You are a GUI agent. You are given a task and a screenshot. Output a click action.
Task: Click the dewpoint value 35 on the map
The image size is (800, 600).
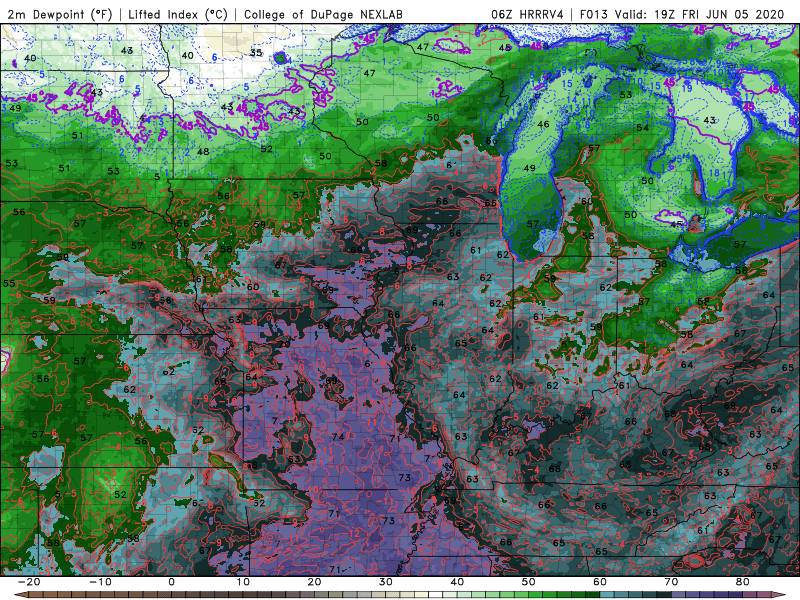click(x=256, y=53)
